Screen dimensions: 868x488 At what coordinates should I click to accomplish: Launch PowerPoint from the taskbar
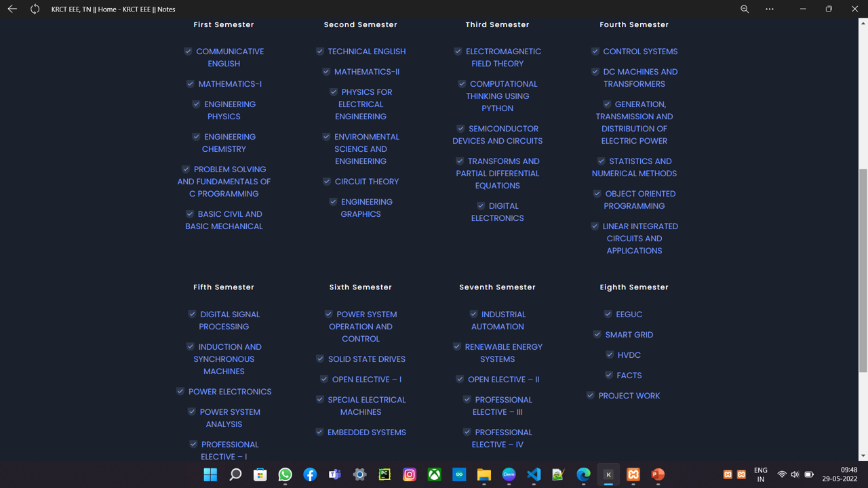(658, 474)
